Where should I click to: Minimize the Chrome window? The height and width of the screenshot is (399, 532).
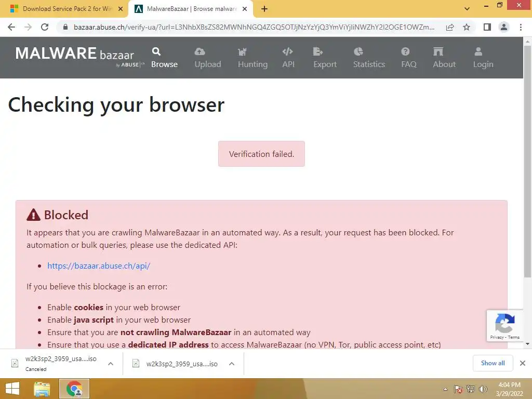(486, 5)
